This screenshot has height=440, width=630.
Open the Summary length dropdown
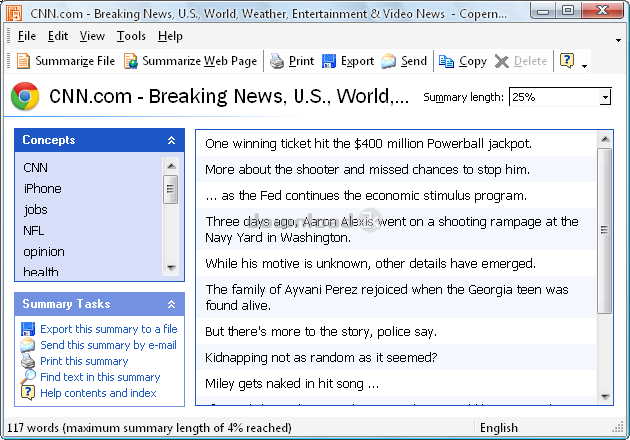[604, 97]
